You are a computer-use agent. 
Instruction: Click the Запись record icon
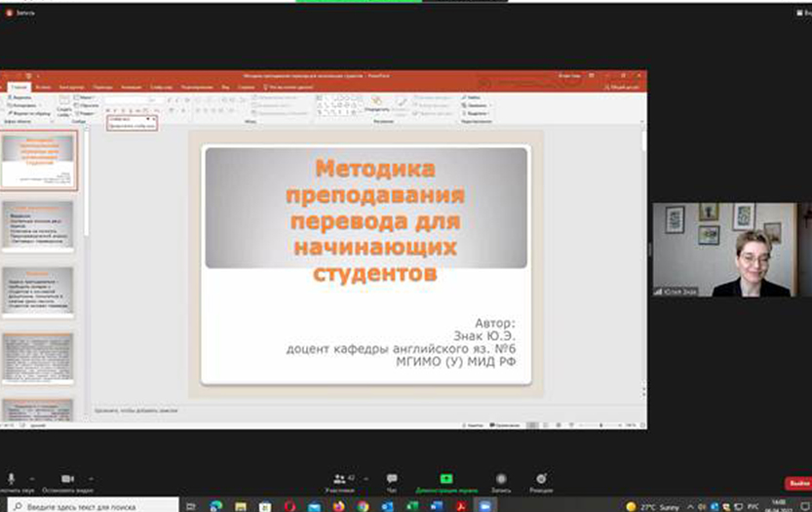click(501, 479)
